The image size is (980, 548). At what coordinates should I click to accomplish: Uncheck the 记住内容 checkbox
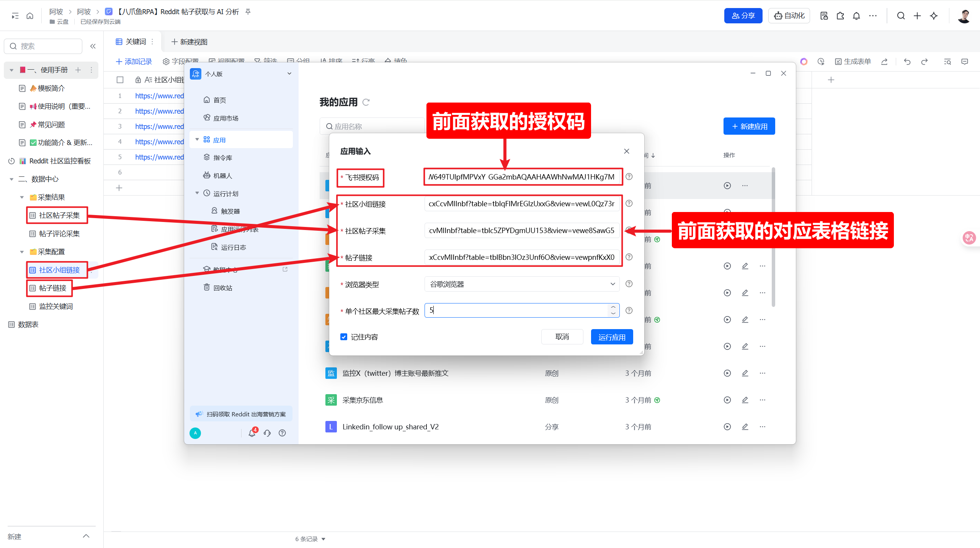point(344,337)
